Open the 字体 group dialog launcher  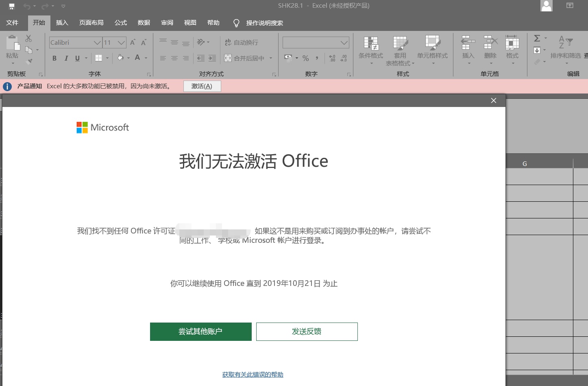pos(149,74)
